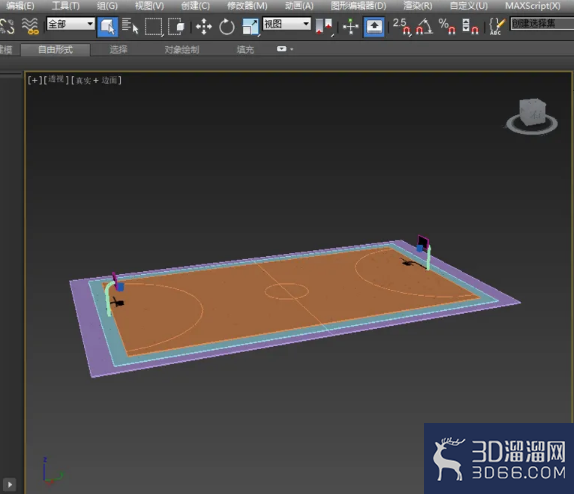The height and width of the screenshot is (494, 574).
Task: Switch to the 填充 ribbon tab
Action: pyautogui.click(x=245, y=49)
